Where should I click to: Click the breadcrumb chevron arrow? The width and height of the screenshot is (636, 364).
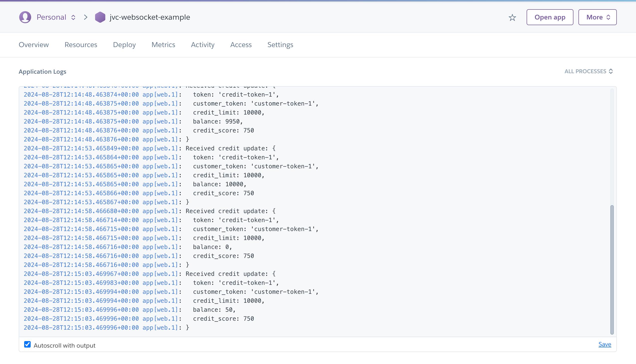pos(85,17)
